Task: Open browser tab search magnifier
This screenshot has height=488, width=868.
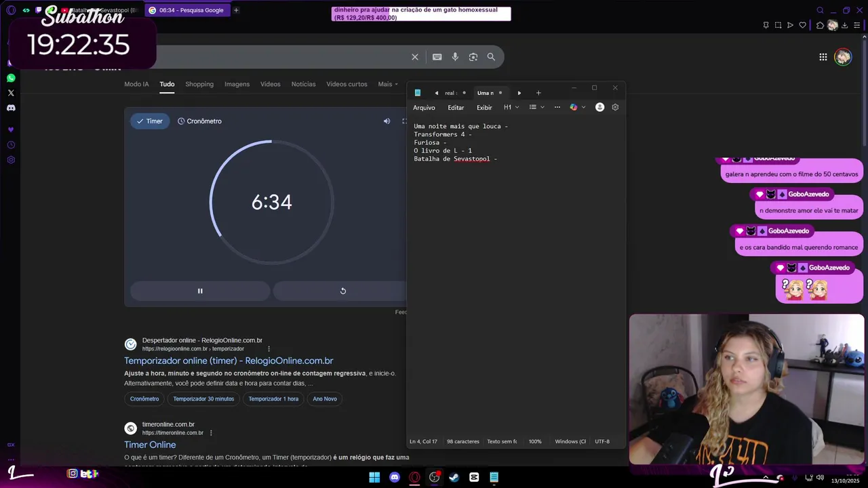Action: point(820,10)
